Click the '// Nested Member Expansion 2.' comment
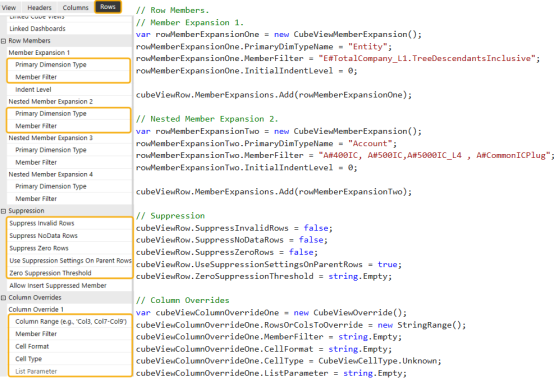Viewport: 554px width, 378px height. coord(207,119)
